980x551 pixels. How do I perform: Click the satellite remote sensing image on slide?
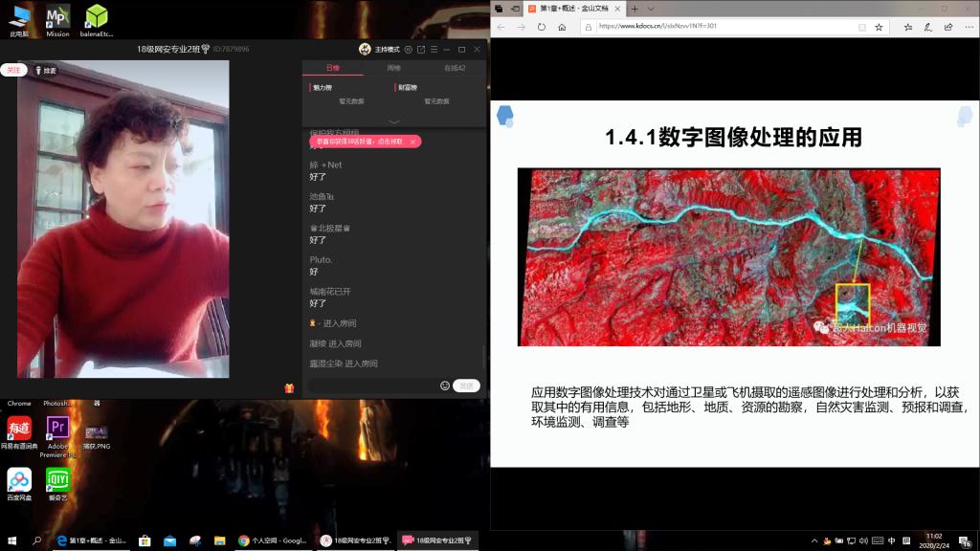click(728, 256)
